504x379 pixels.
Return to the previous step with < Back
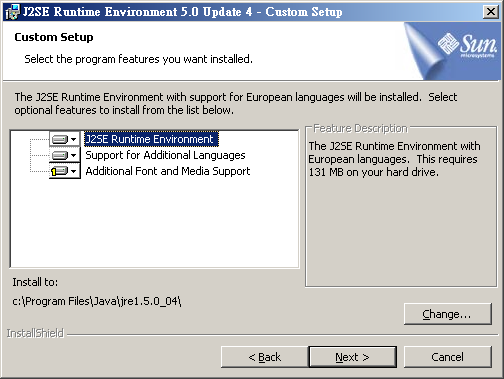[x=265, y=357]
